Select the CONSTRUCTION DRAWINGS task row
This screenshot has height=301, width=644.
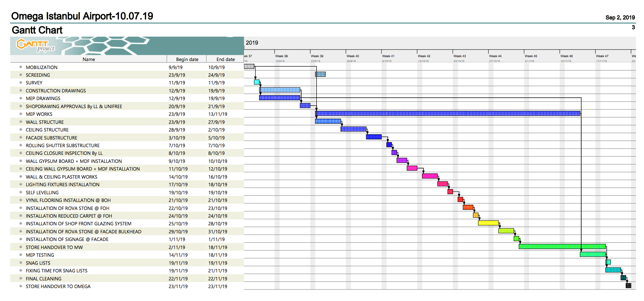pyautogui.click(x=127, y=91)
